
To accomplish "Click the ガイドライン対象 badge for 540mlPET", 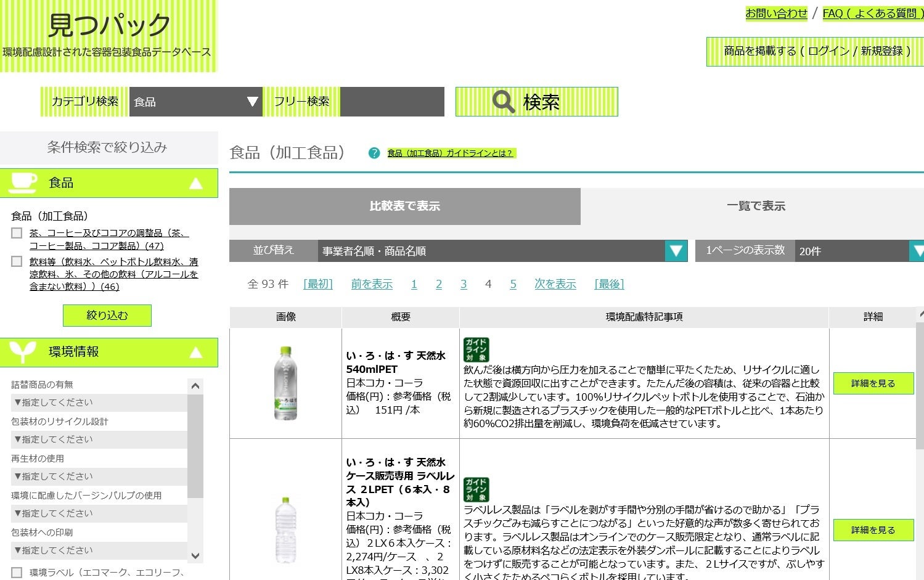I will point(476,349).
